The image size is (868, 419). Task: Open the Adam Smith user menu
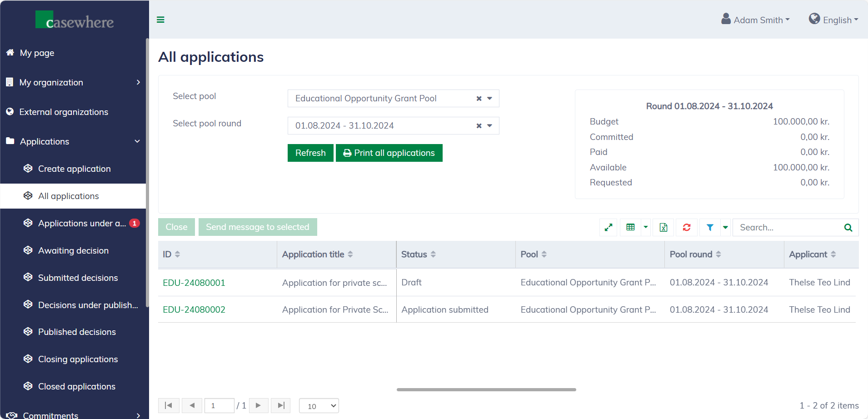(x=756, y=20)
